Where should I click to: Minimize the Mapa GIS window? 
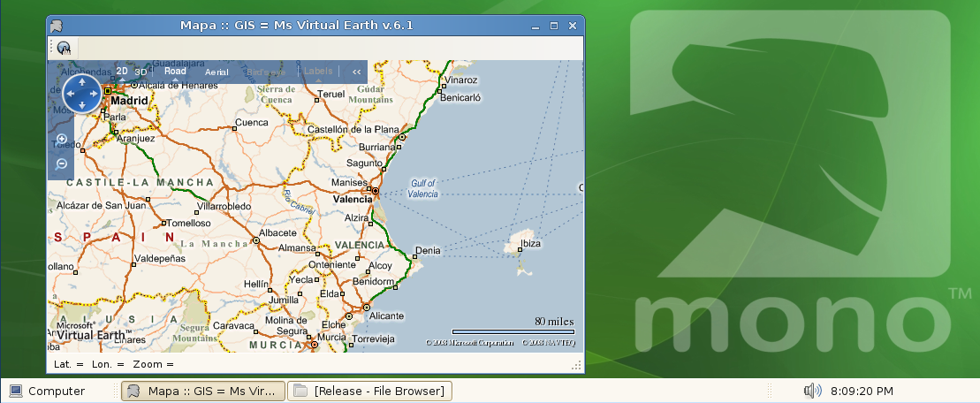pos(536,27)
